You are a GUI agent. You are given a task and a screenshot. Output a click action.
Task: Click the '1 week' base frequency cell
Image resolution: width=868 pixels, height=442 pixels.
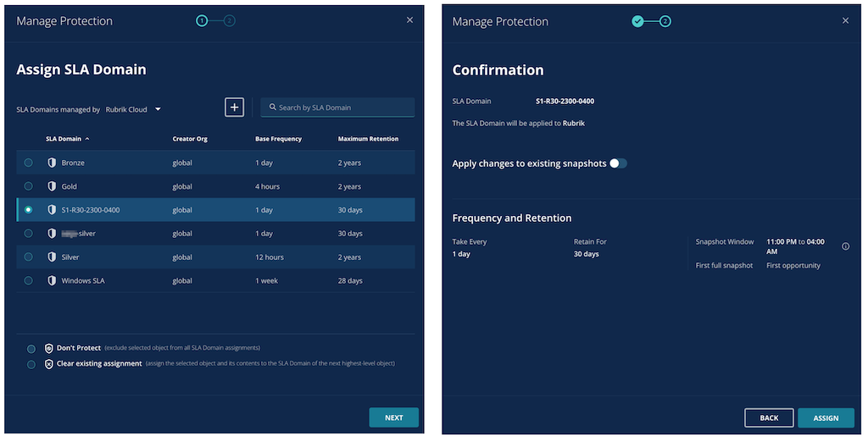[266, 280]
